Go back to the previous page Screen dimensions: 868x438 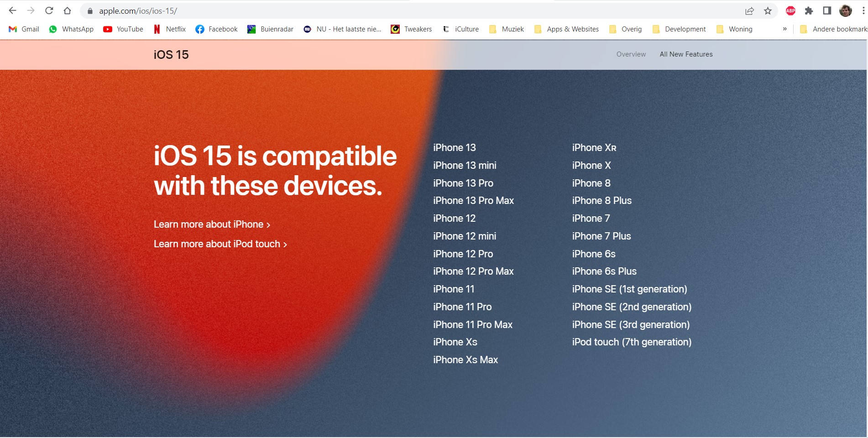[13, 10]
